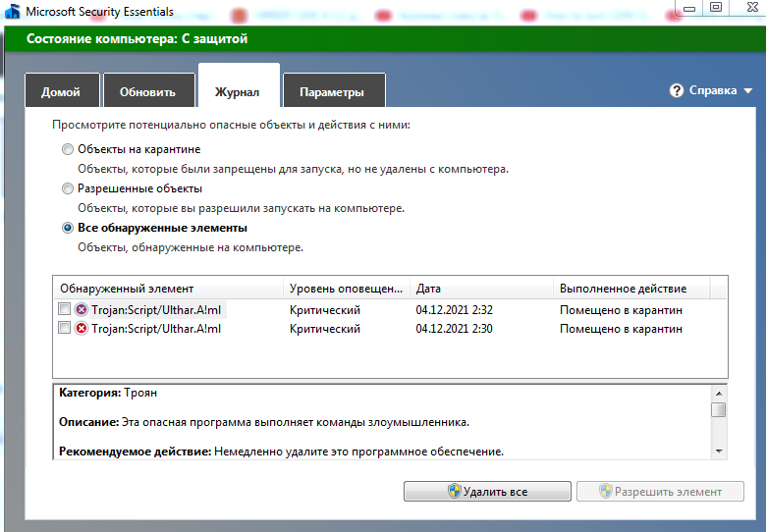Click the shield icon on Удалить все button
This screenshot has width=766, height=532.
[x=455, y=491]
